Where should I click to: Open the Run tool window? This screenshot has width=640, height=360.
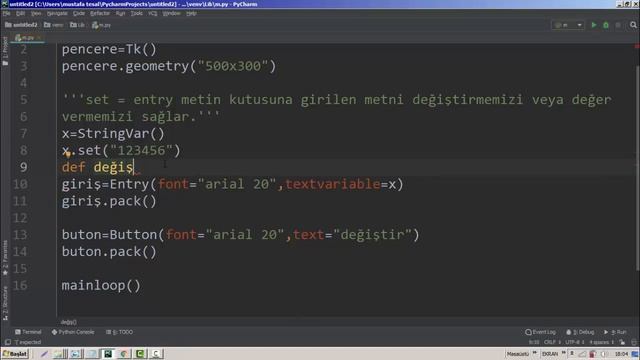click(615, 332)
